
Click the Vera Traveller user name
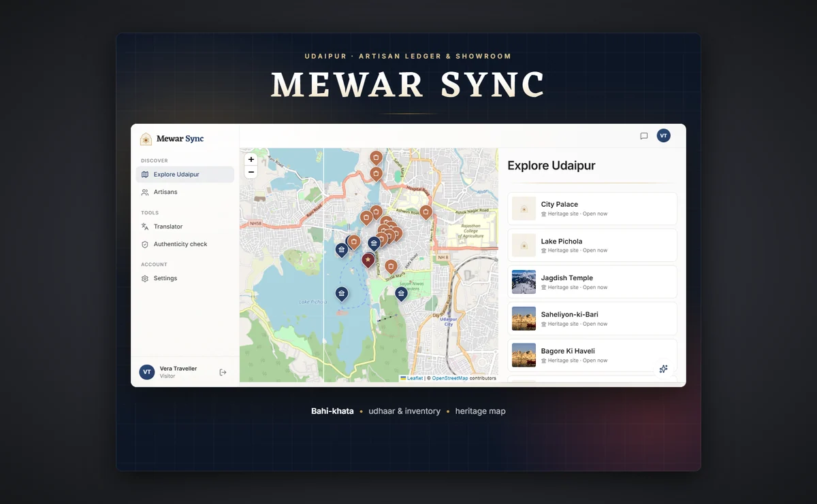(178, 369)
